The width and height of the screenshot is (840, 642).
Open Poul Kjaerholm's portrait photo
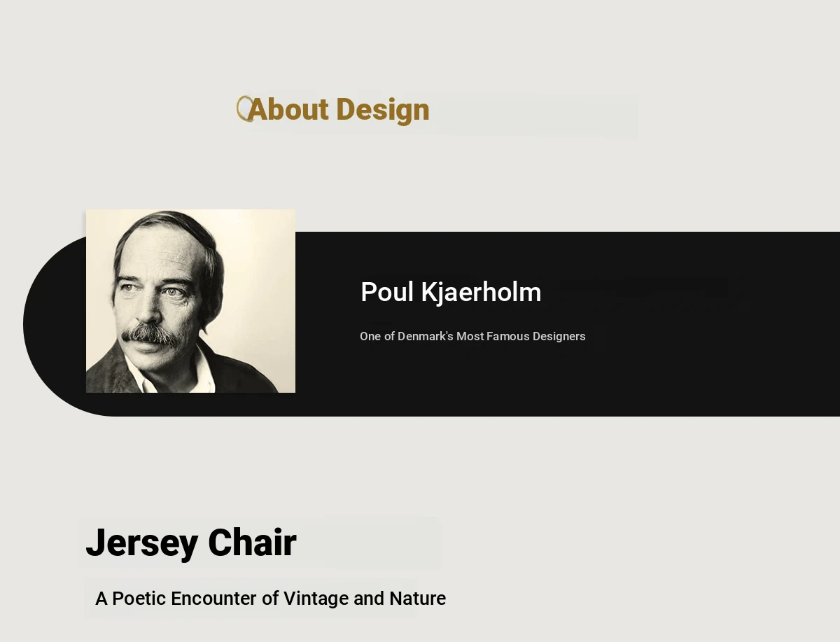pyautogui.click(x=190, y=301)
